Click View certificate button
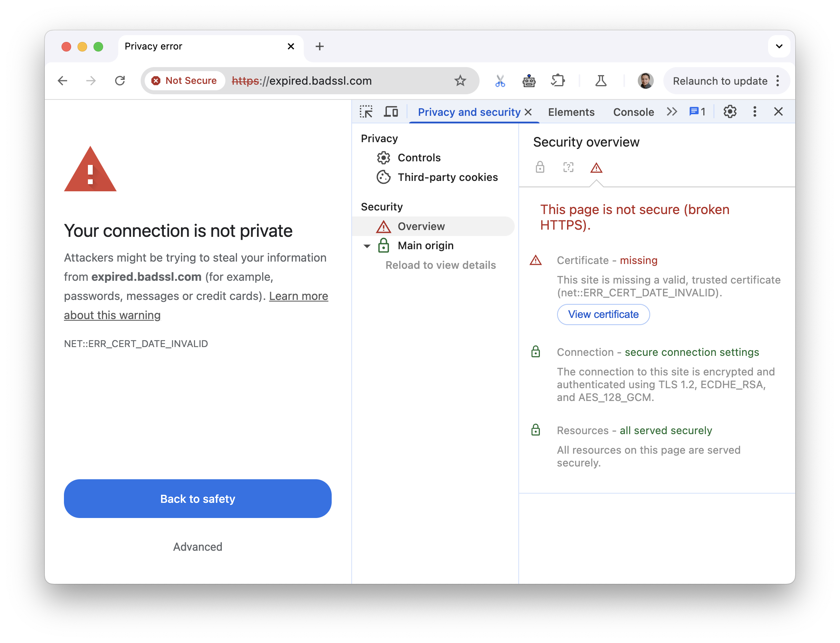 click(603, 314)
